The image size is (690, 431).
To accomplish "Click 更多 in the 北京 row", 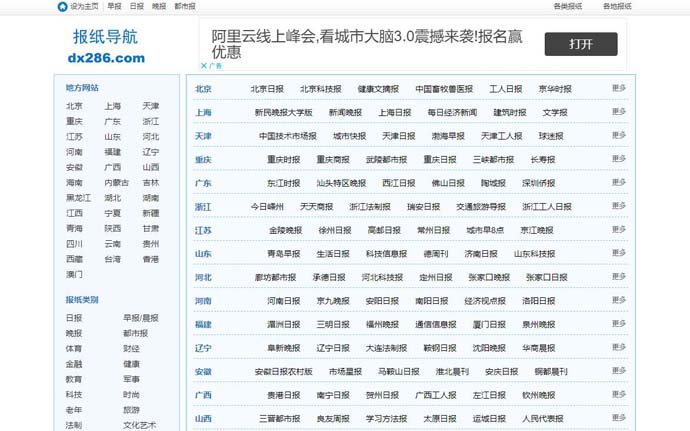I will tap(619, 88).
